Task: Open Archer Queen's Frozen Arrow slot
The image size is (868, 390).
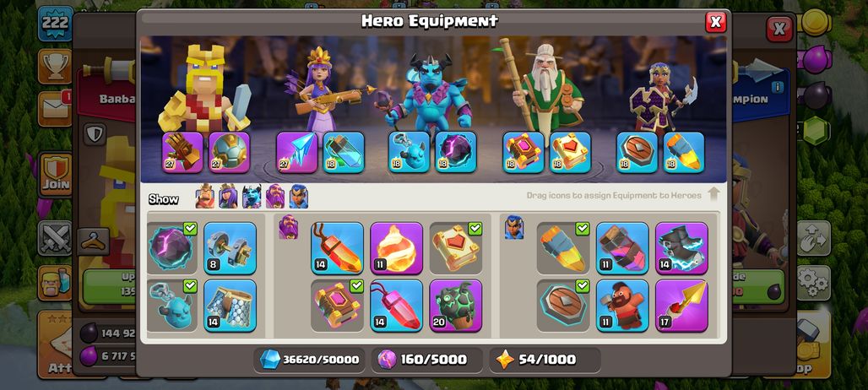Action: [x=296, y=152]
